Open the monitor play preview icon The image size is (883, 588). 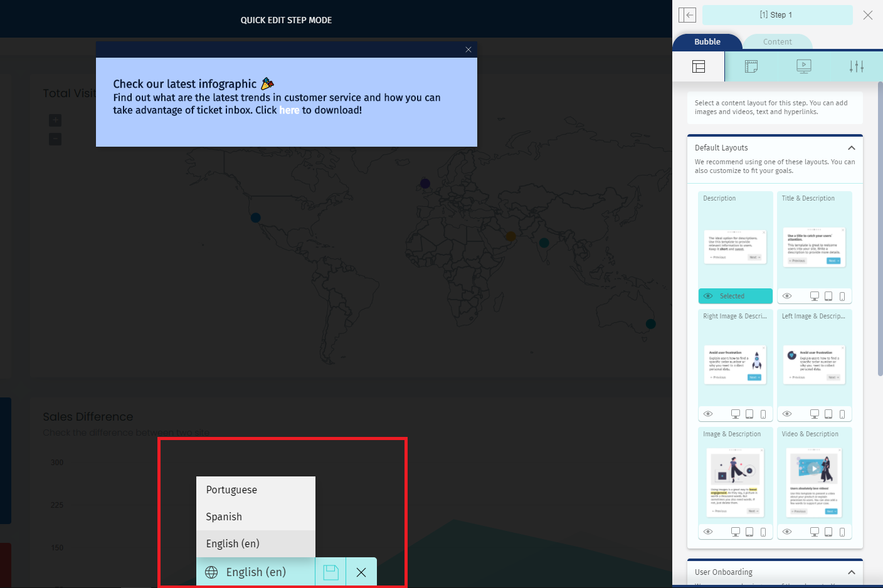tap(803, 66)
